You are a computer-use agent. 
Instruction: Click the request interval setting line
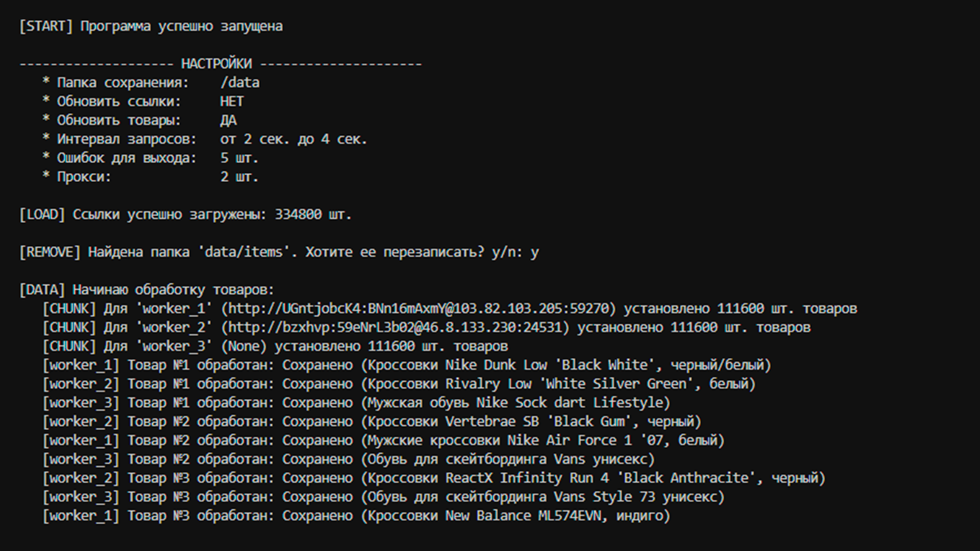205,140
